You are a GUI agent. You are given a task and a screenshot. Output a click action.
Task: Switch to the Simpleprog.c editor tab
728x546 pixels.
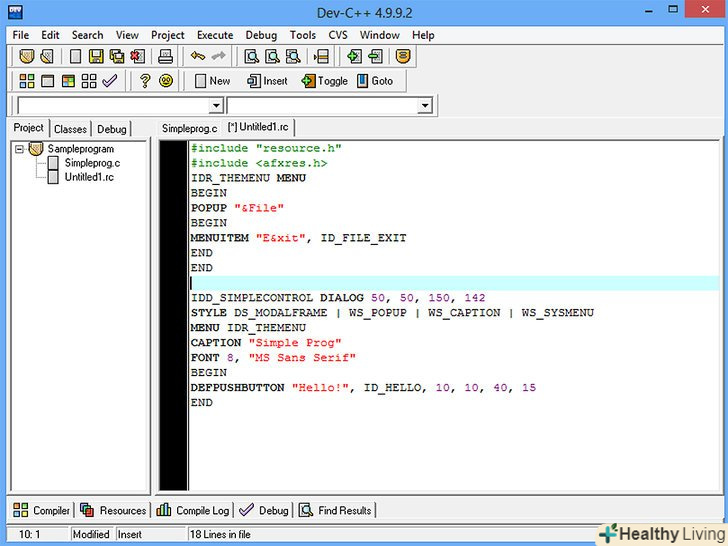click(x=189, y=128)
